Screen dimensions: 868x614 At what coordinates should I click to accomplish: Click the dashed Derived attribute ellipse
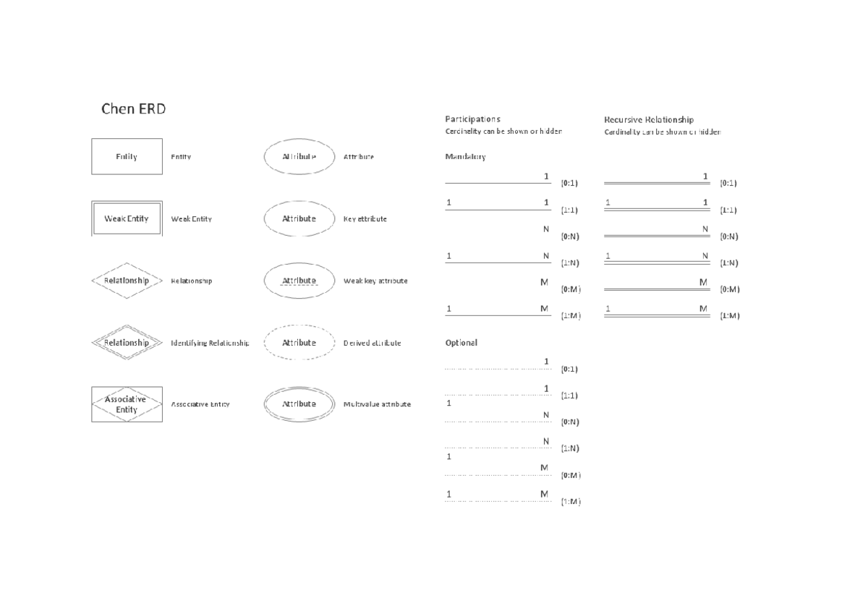pyautogui.click(x=299, y=343)
